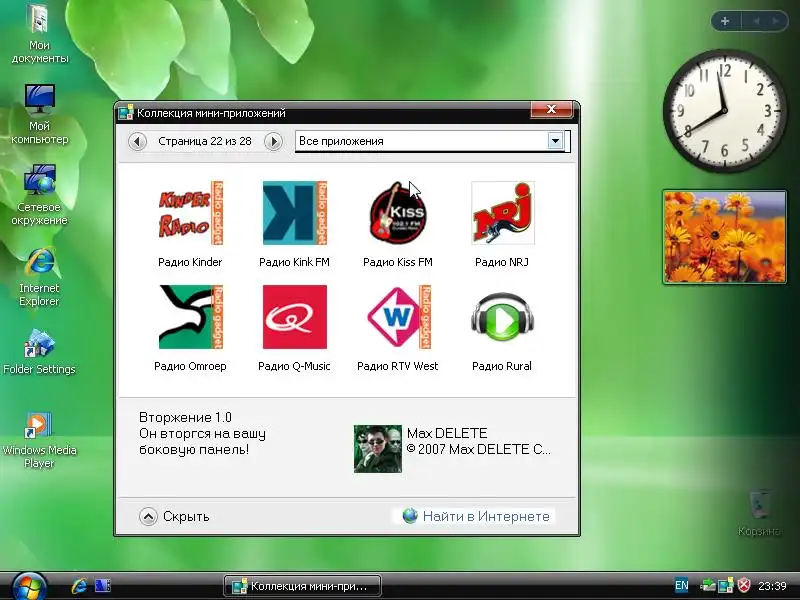This screenshot has height=600, width=800.
Task: Launch Internet Explorer from quick launch
Action: tap(79, 586)
